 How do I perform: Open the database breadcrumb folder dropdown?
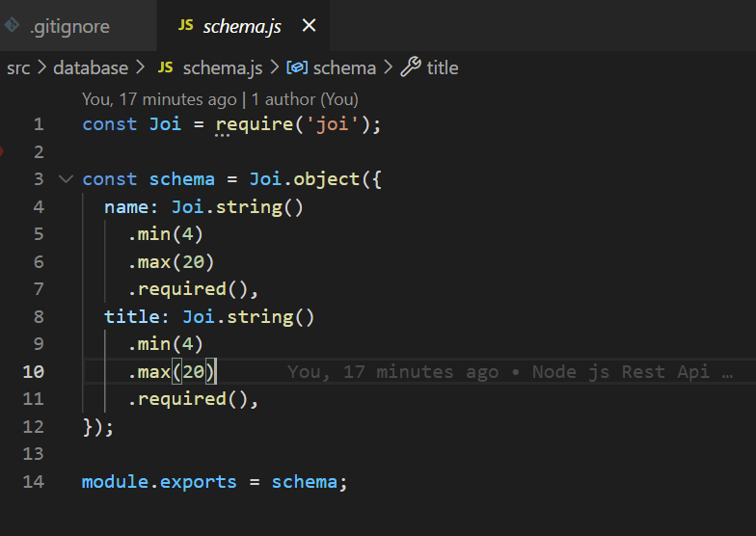pos(90,67)
